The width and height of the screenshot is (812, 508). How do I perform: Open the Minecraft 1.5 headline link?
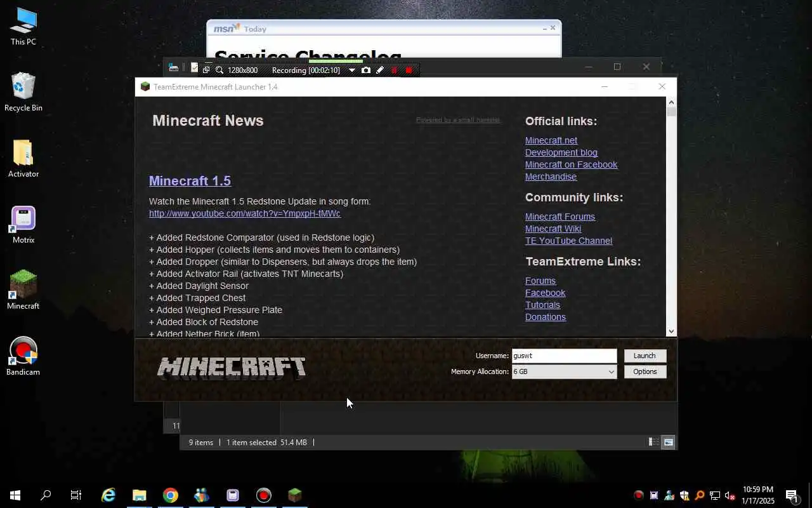[190, 181]
